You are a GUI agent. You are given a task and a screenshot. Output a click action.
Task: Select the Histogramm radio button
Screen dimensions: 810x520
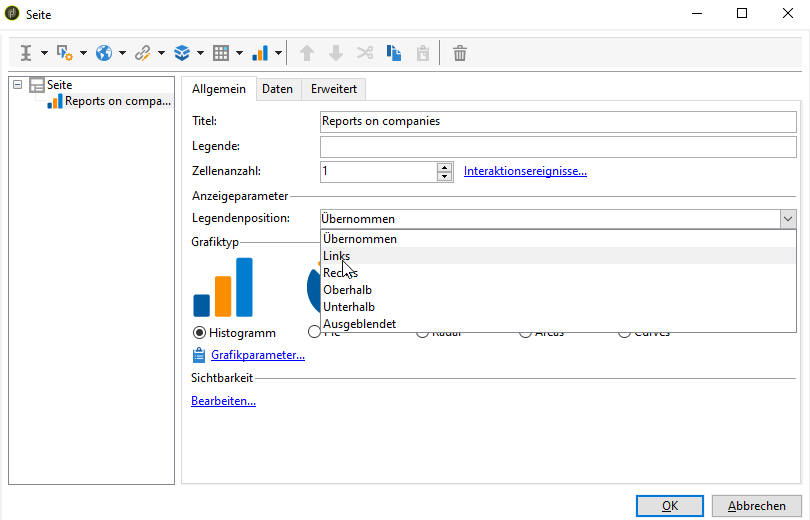coord(199,332)
